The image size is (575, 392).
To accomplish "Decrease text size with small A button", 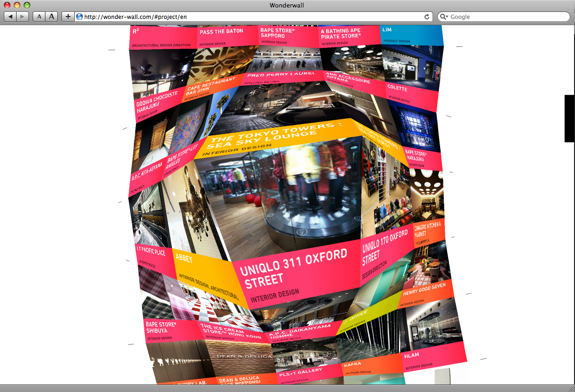I will pyautogui.click(x=39, y=17).
